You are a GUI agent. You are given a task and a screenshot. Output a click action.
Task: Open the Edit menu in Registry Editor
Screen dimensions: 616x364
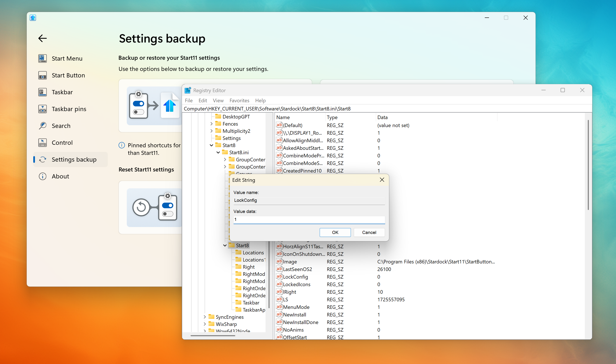[x=203, y=100]
